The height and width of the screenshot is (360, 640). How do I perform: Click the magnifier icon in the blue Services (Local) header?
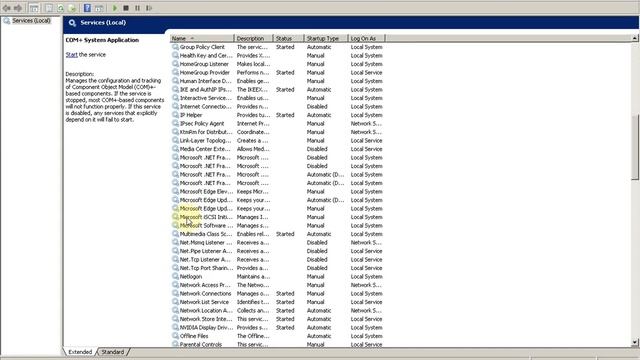[72, 23]
